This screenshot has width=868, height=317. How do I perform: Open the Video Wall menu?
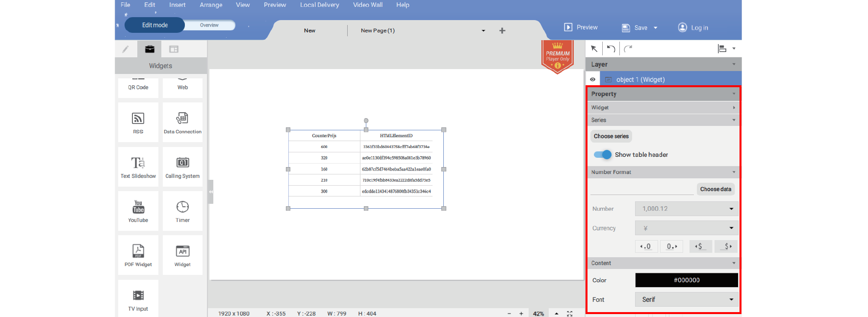pyautogui.click(x=367, y=5)
